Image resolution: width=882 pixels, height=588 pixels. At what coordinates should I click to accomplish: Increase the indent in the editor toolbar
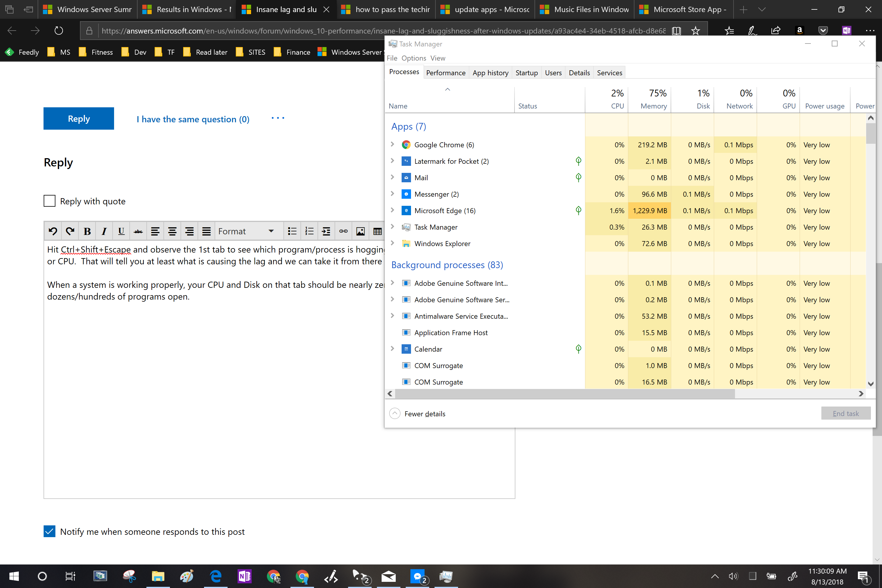pyautogui.click(x=326, y=231)
